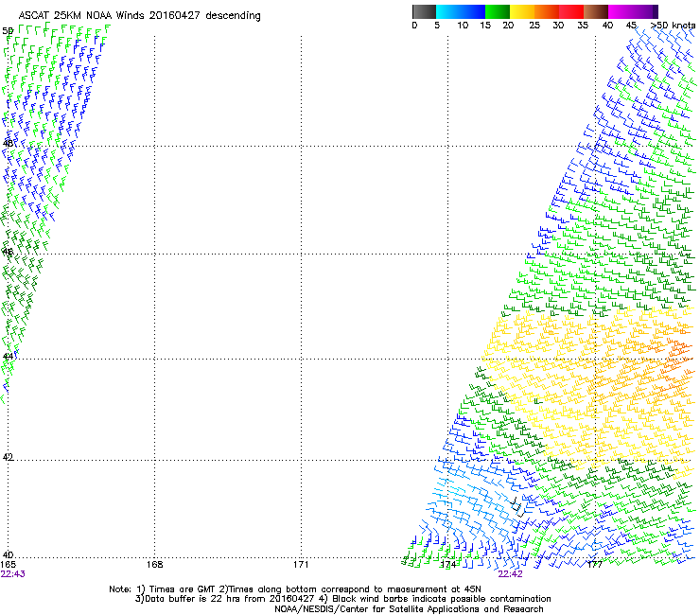Click the longitude label '171'
The image size is (700, 615).
click(x=301, y=565)
